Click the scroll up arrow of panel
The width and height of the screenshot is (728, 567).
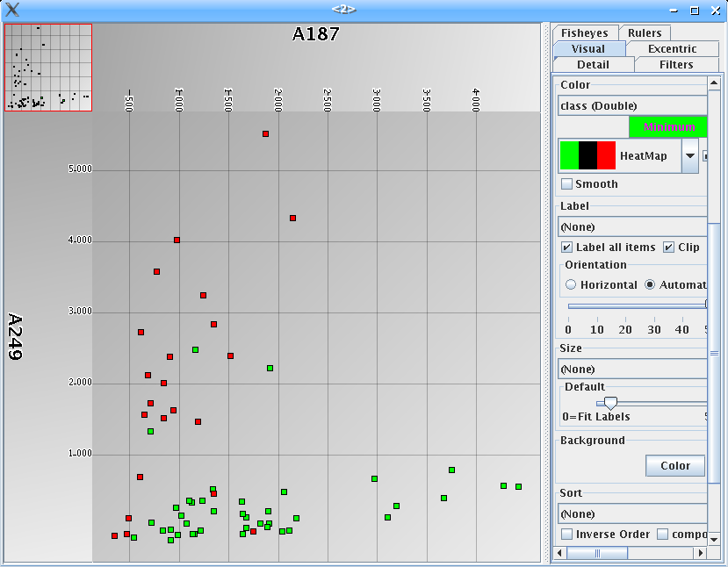[x=714, y=83]
